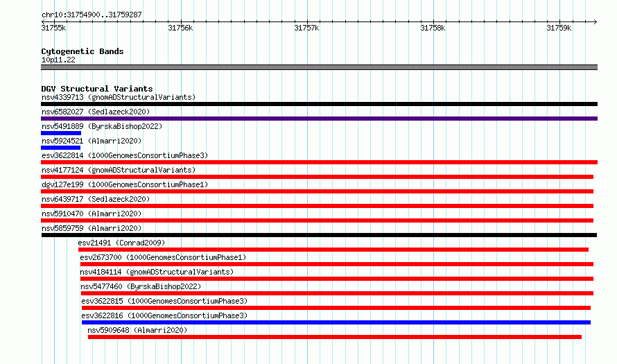The image size is (617, 364).
Task: Open nsv5859759 (Almarri2020) label
Action: pos(92,228)
